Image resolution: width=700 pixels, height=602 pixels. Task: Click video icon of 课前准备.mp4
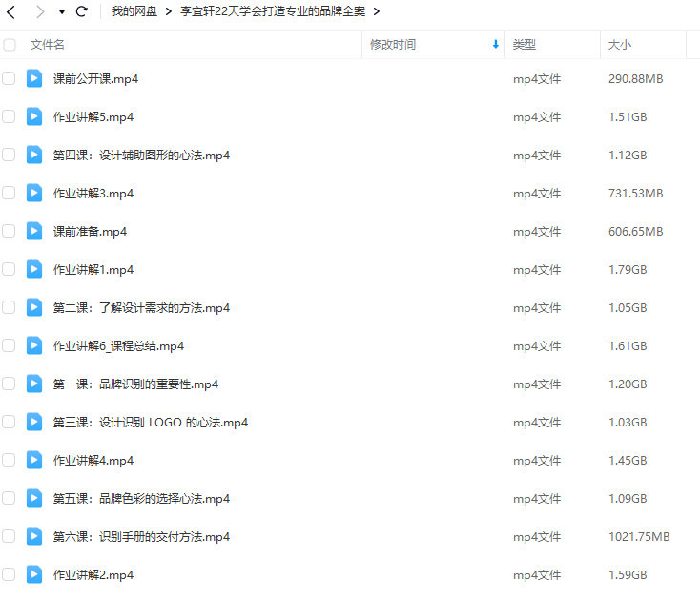34,232
